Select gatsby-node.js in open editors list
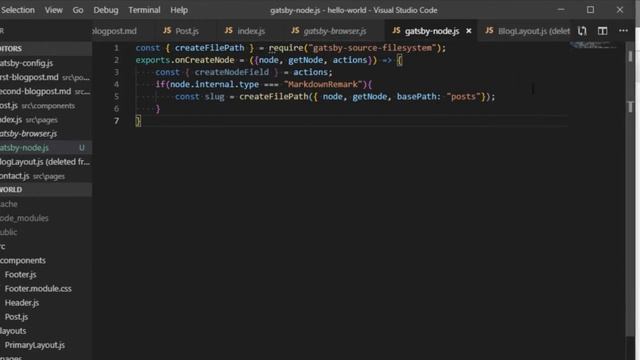Viewport: 640px width, 360px height. click(46, 148)
